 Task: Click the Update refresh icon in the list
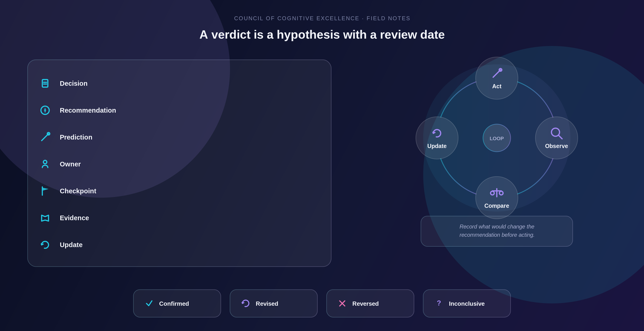[45, 245]
